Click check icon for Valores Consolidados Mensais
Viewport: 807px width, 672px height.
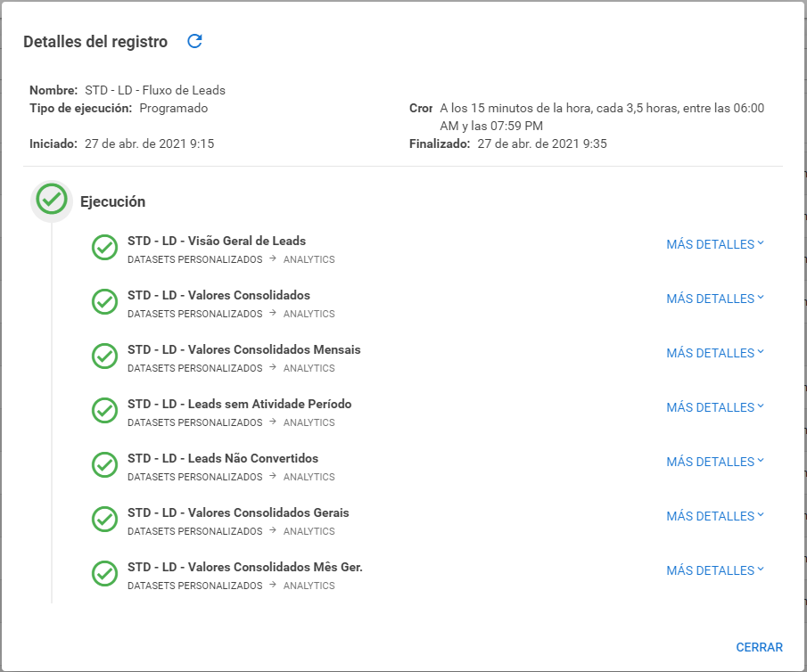pyautogui.click(x=104, y=356)
